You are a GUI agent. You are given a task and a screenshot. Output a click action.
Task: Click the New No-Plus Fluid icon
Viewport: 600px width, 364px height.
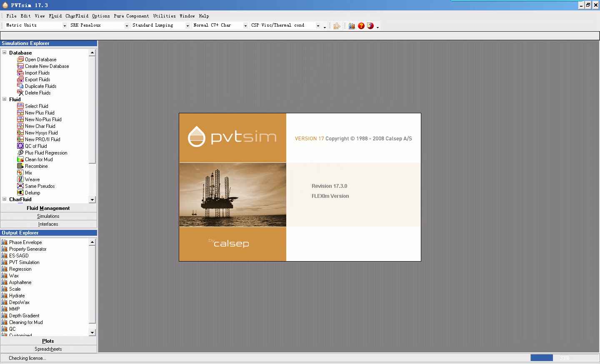tap(20, 120)
